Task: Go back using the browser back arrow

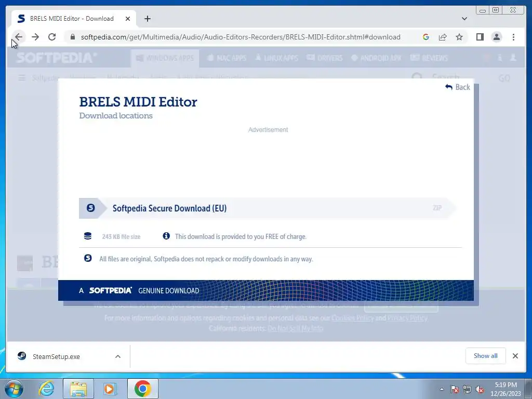Action: click(19, 37)
